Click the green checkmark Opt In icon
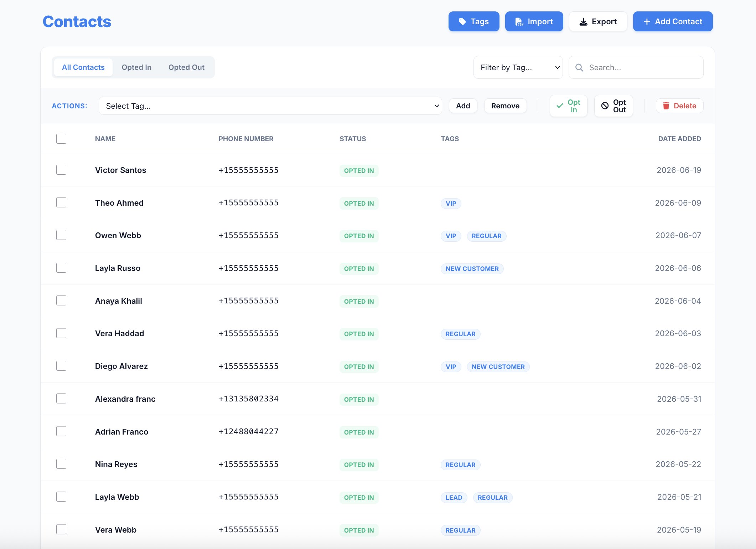Screen dimensions: 756x549 point(560,106)
